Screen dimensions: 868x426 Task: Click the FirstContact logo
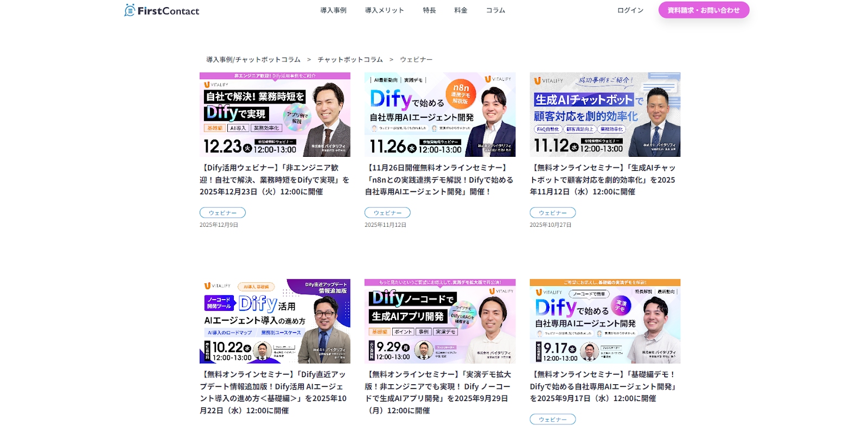click(x=162, y=10)
